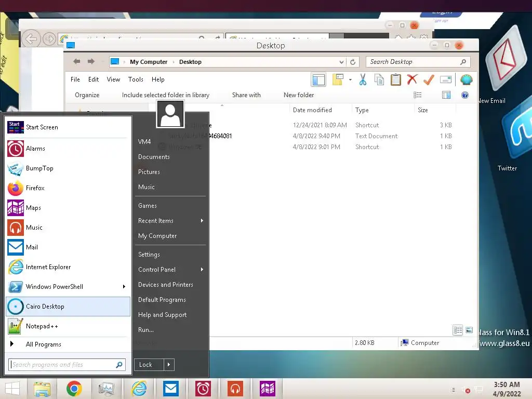Open the Tools menu
This screenshot has height=399, width=532.
pyautogui.click(x=136, y=79)
